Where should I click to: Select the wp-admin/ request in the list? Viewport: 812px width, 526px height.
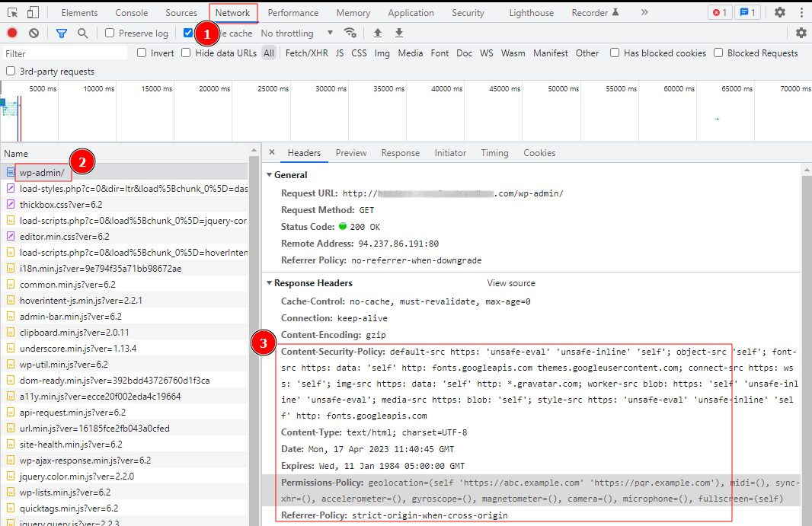pos(43,173)
